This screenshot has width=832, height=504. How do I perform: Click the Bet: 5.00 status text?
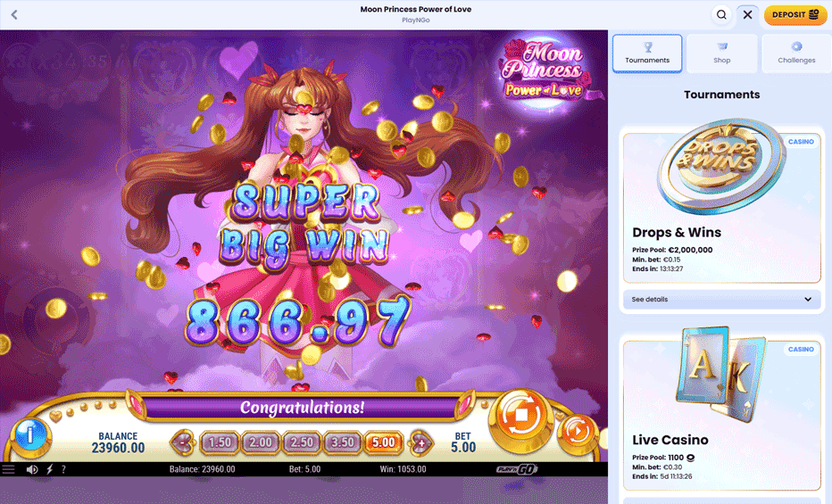(304, 469)
